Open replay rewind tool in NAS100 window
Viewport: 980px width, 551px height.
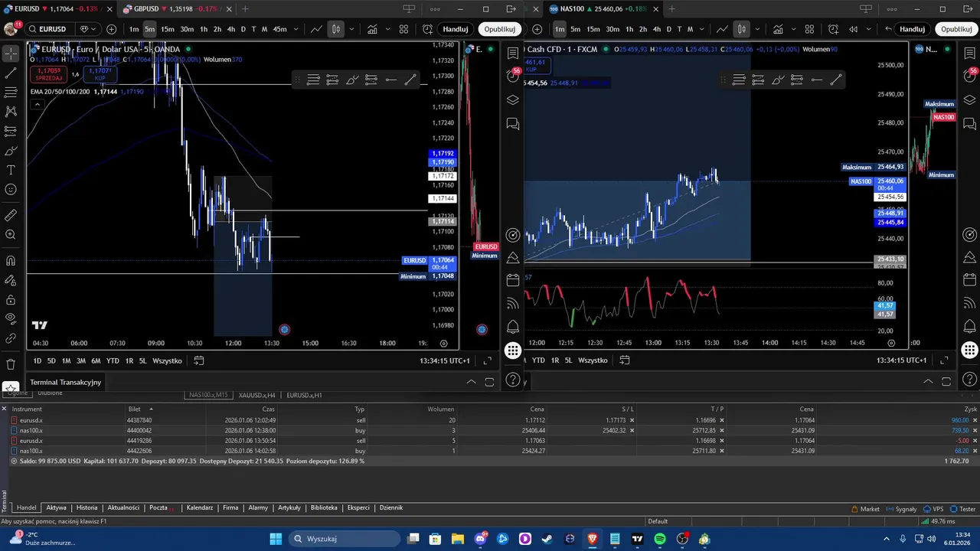[x=854, y=29]
